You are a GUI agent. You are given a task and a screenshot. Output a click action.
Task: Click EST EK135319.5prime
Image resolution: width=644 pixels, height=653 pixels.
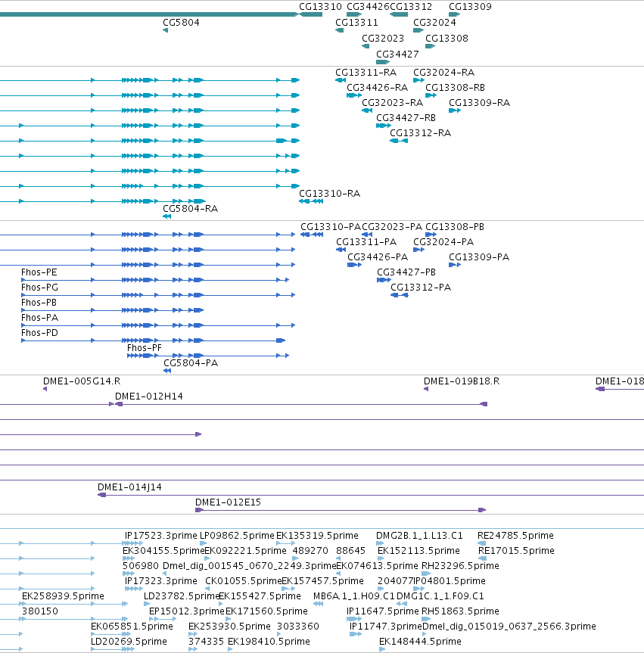[317, 536]
